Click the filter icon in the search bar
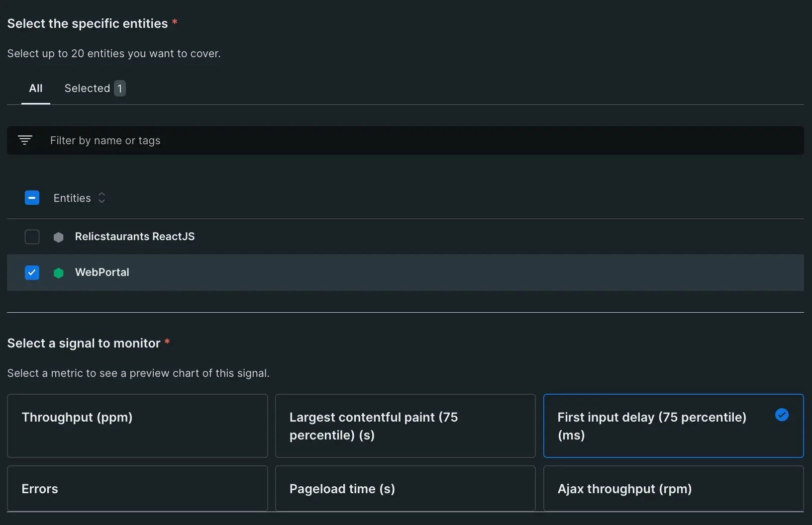The width and height of the screenshot is (812, 525). [x=25, y=140]
